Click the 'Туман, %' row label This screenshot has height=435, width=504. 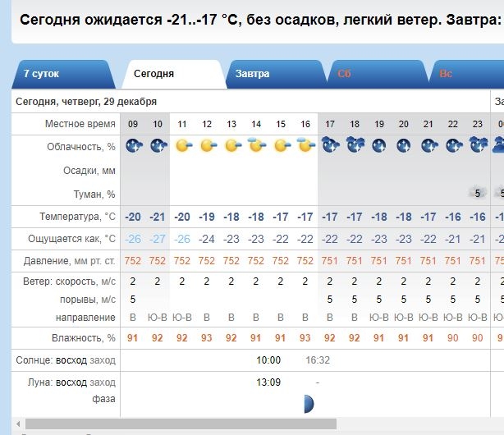click(94, 195)
